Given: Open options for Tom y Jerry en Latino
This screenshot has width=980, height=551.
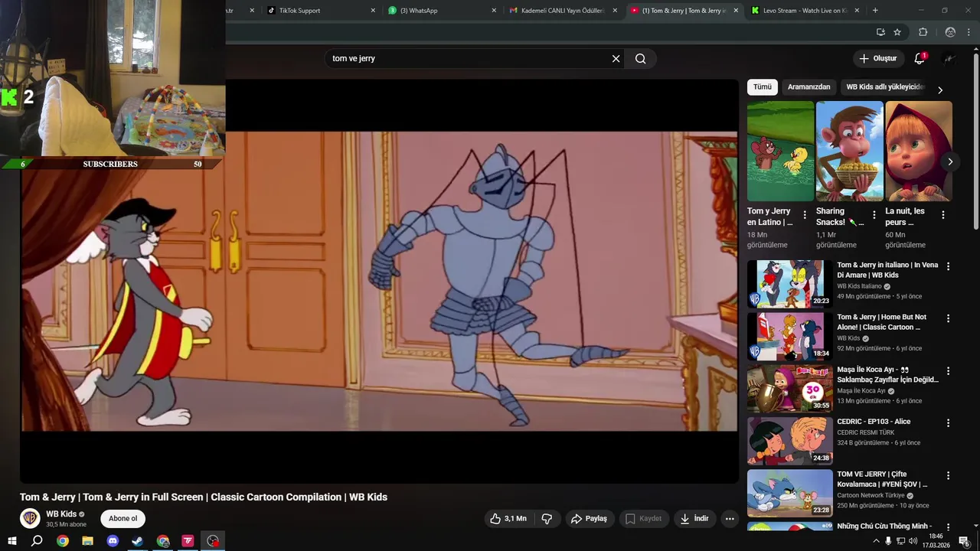Looking at the screenshot, I should pyautogui.click(x=805, y=215).
